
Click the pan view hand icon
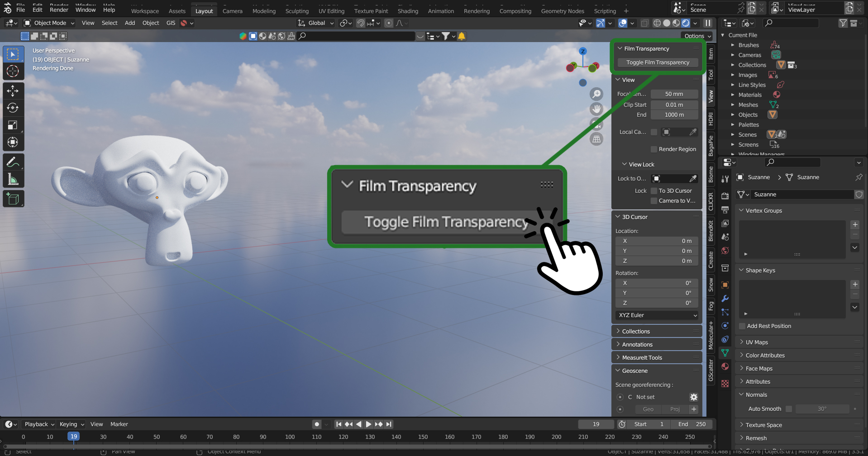597,109
